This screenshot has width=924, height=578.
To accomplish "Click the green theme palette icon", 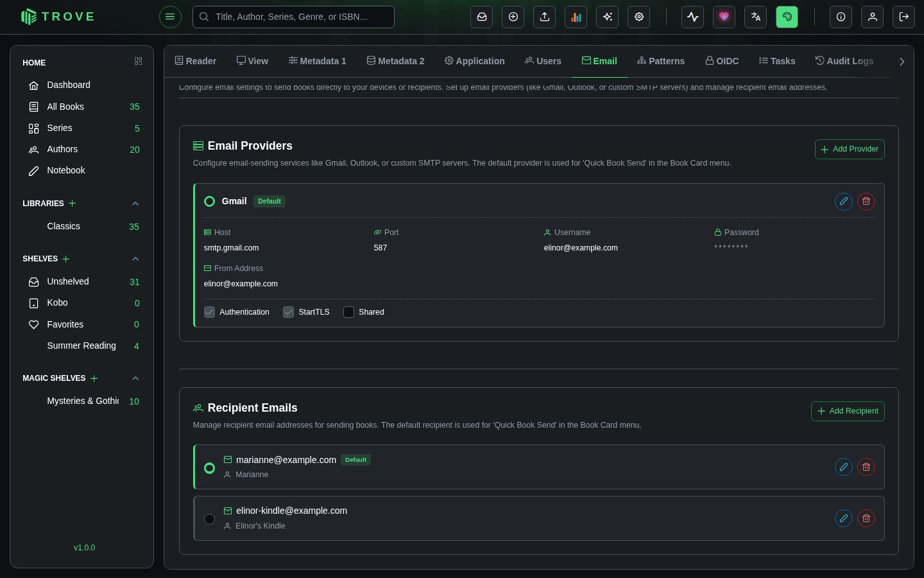I will point(787,17).
